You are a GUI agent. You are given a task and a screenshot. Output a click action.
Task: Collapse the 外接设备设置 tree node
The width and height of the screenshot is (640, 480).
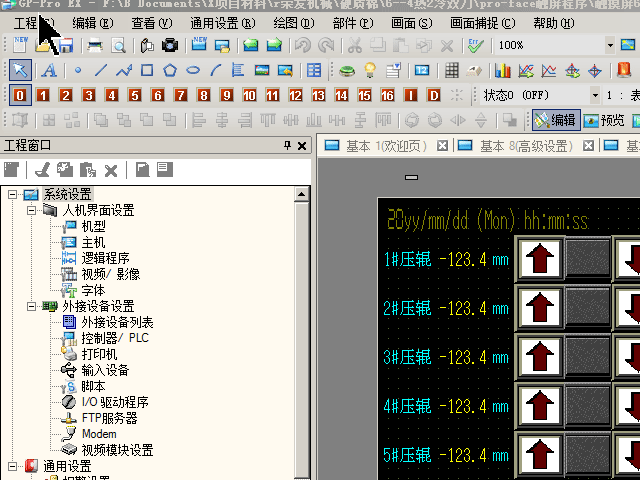point(31,306)
